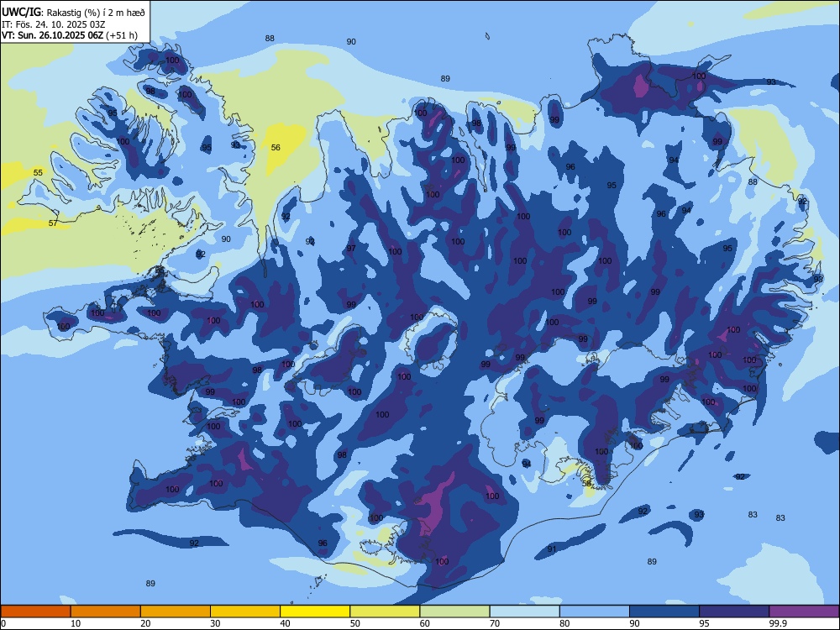Screen dimensions: 840x630
Task: Click the "UWC/IG: Rakastig (%) í 2 m hæð" title
Action: [x=73, y=13]
